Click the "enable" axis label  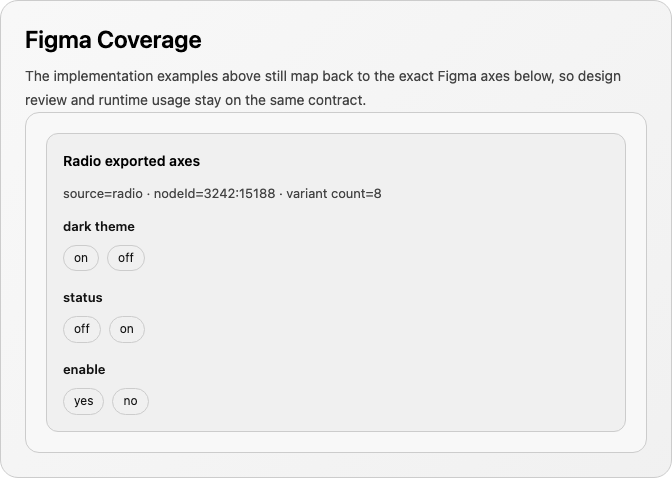(x=84, y=370)
